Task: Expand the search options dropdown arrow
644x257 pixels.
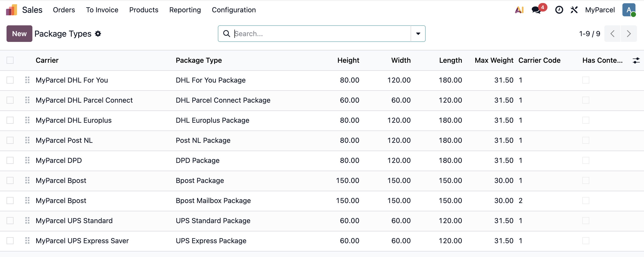Action: pos(418,34)
